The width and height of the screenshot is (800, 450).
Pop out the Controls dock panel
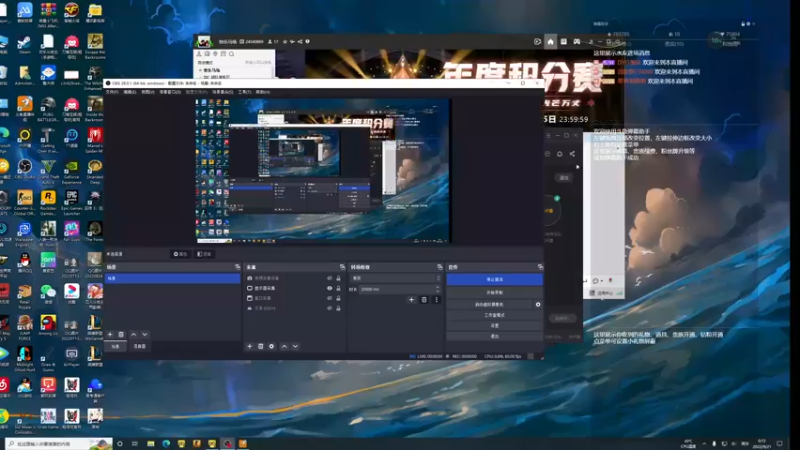tap(540, 267)
